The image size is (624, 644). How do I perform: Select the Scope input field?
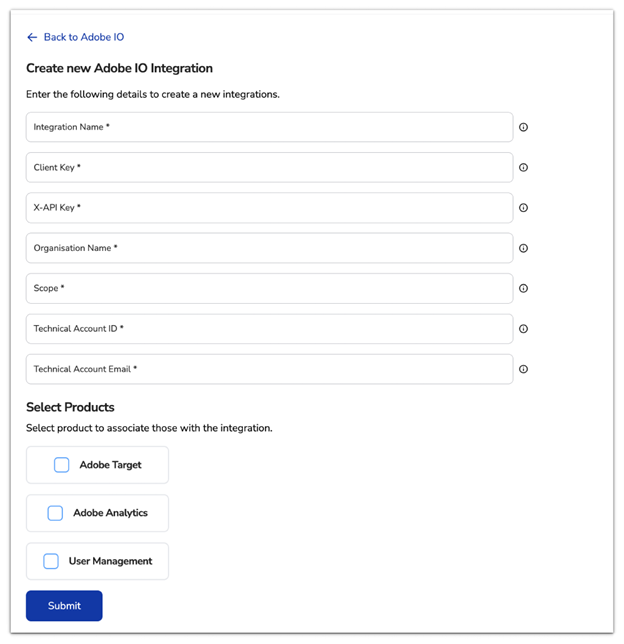(x=269, y=288)
